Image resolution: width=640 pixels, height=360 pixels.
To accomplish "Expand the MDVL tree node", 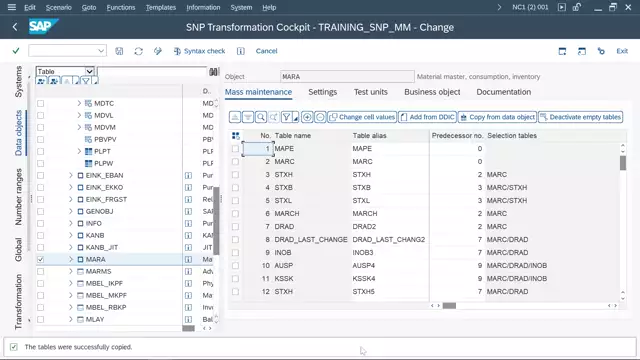I will click(79, 116).
